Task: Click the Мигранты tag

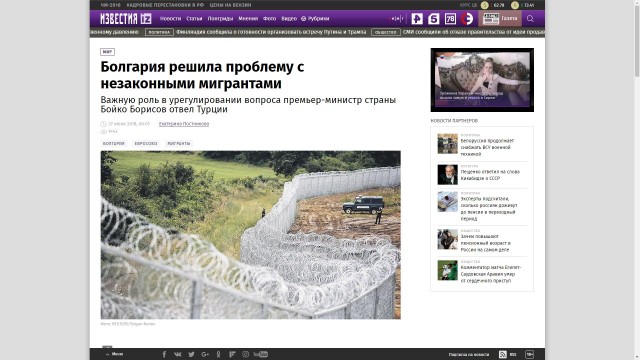Action: coord(178,143)
